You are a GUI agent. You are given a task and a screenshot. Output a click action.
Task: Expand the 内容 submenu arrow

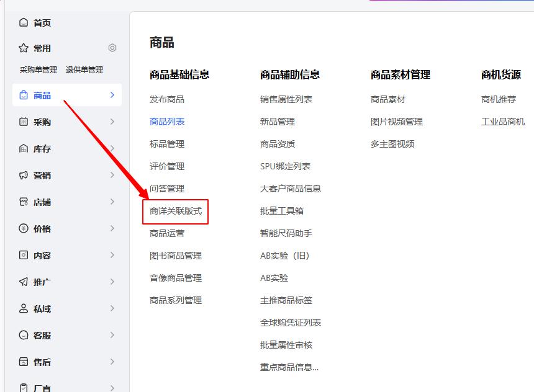(x=112, y=256)
